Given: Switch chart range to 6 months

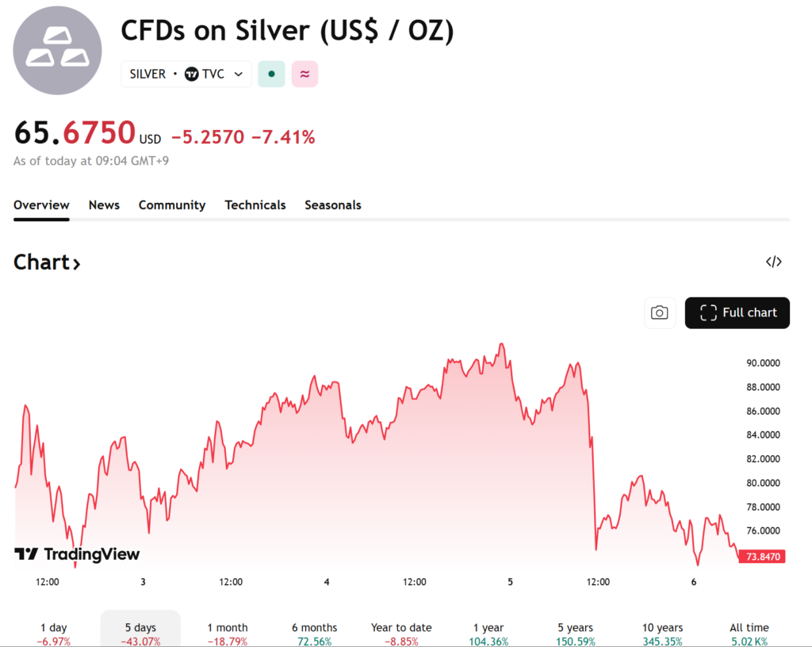Looking at the screenshot, I should click(314, 633).
